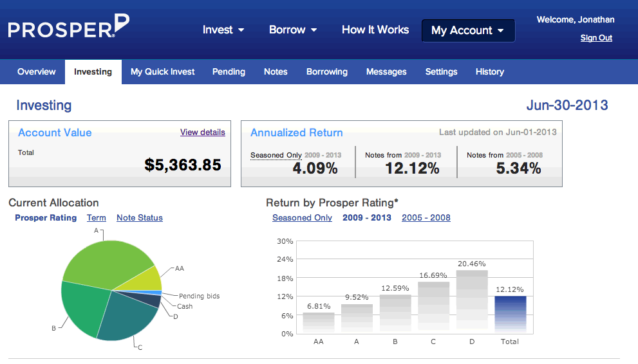638x364 pixels.
Task: Click the Cash pie chart label
Action: click(x=185, y=306)
